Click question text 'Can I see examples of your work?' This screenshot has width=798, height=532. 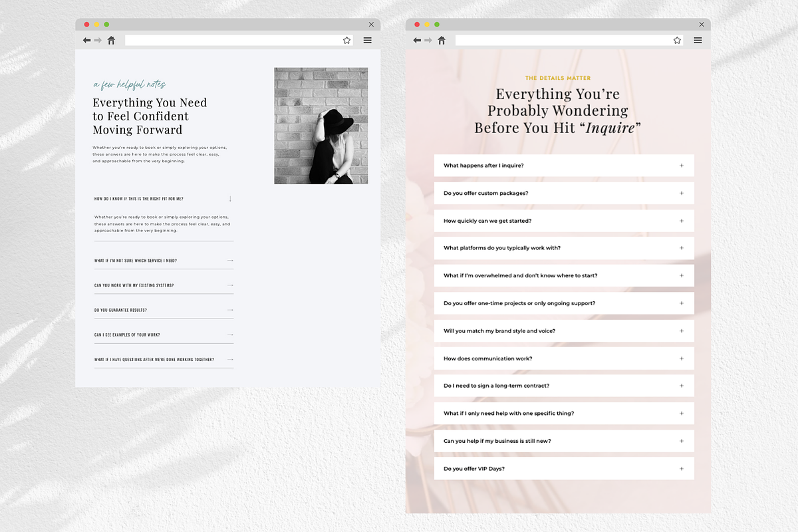click(127, 334)
